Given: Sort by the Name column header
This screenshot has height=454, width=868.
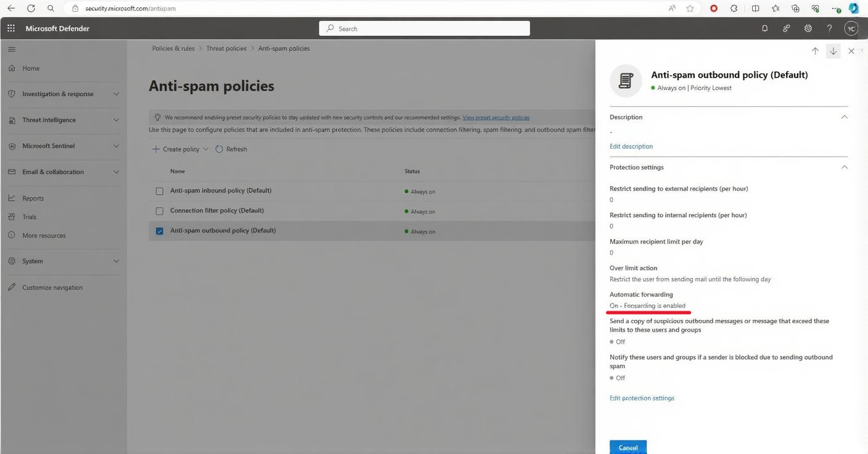Looking at the screenshot, I should point(178,171).
